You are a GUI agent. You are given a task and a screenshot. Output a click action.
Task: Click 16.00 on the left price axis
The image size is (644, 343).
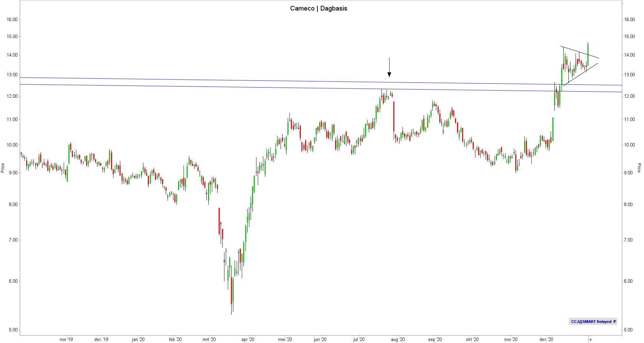(12, 19)
